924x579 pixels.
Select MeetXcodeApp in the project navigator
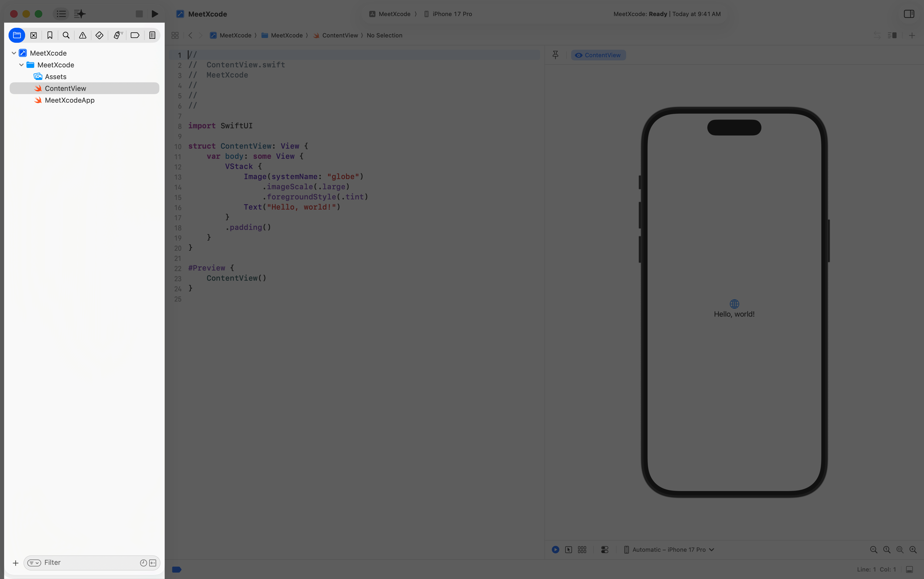(x=70, y=100)
